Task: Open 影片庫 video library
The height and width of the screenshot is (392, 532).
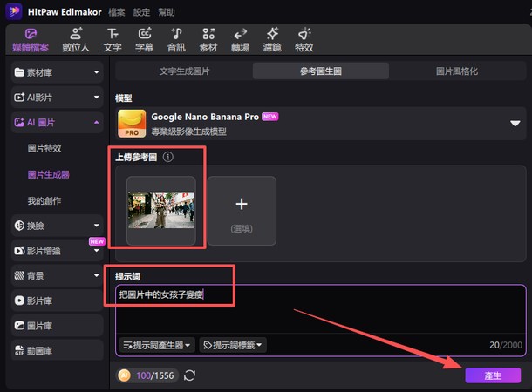Action: coord(57,301)
